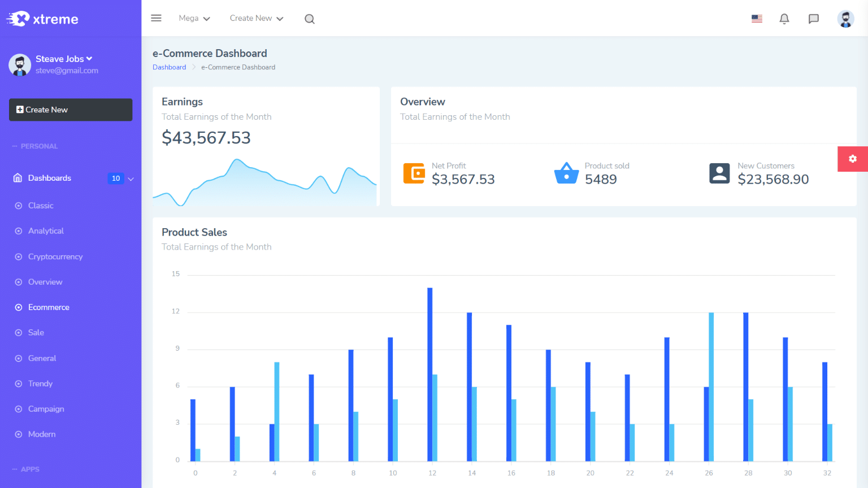The image size is (868, 488).
Task: Click the xtreme logo icon
Action: pos(18,19)
